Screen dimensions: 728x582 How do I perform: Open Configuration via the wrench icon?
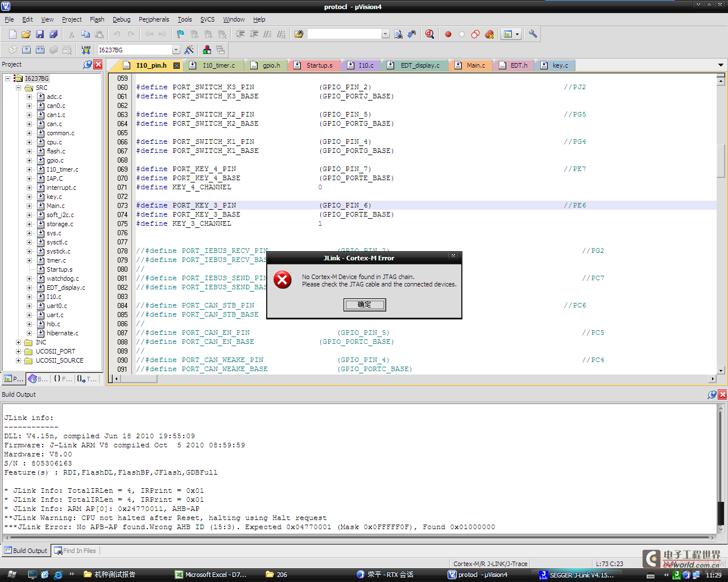(x=533, y=34)
